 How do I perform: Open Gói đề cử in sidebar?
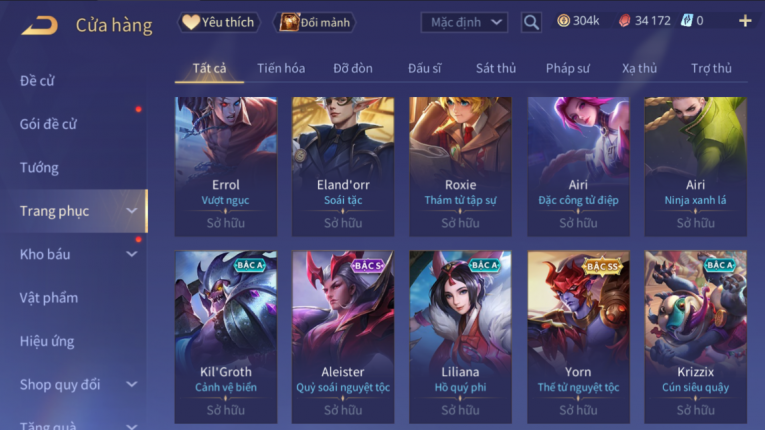(x=48, y=124)
